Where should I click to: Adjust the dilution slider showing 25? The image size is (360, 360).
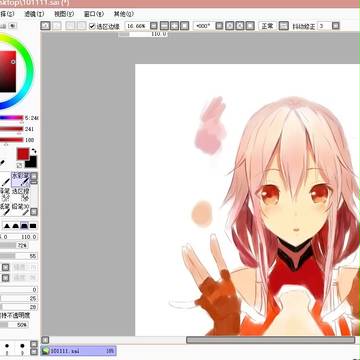(x=19, y=298)
